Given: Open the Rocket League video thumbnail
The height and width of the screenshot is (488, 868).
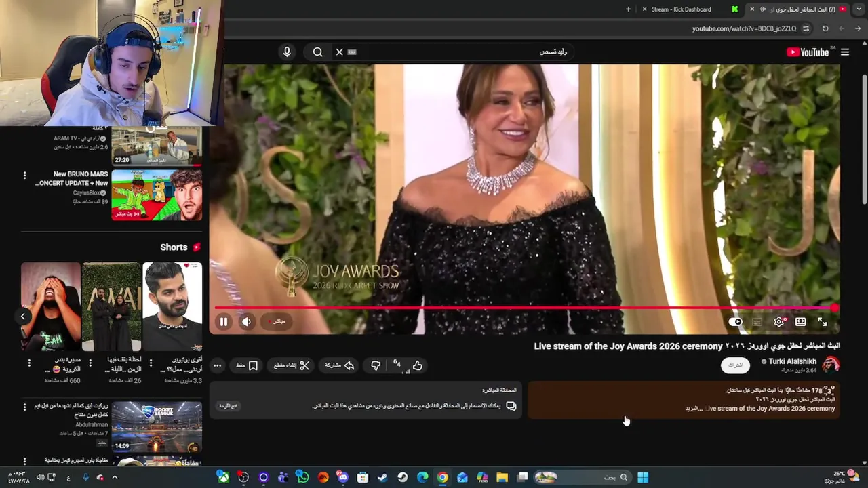Looking at the screenshot, I should 157,426.
